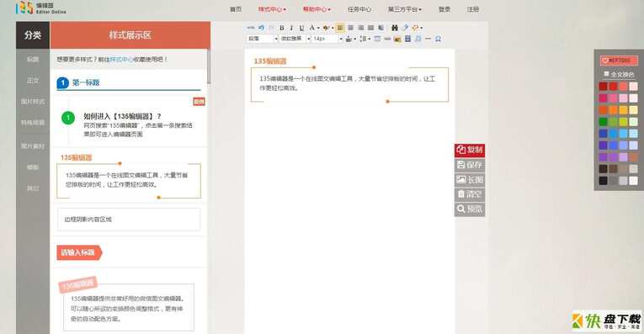This screenshot has height=334, width=644.
Task: Pick the dark blue color swatch
Action: (x=603, y=134)
